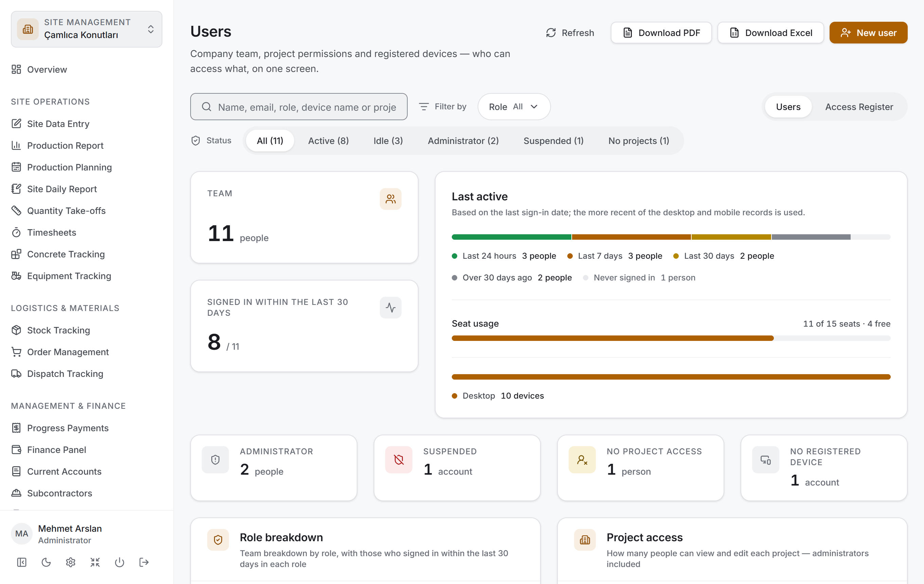Select the All (11) status filter
The height and width of the screenshot is (584, 924).
pyautogui.click(x=270, y=141)
